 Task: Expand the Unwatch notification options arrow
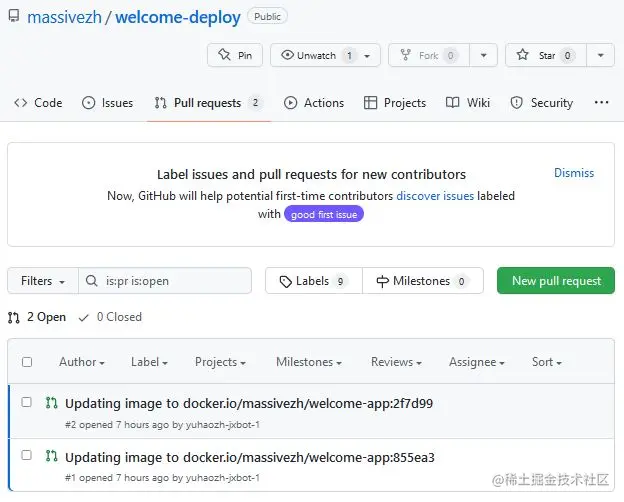pyautogui.click(x=367, y=56)
